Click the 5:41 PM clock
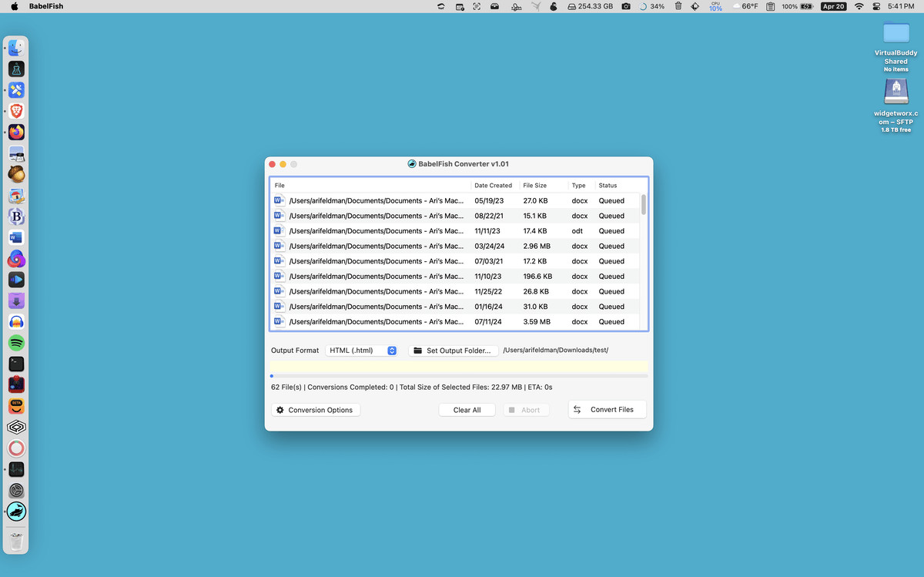The height and width of the screenshot is (577, 924). click(x=901, y=6)
